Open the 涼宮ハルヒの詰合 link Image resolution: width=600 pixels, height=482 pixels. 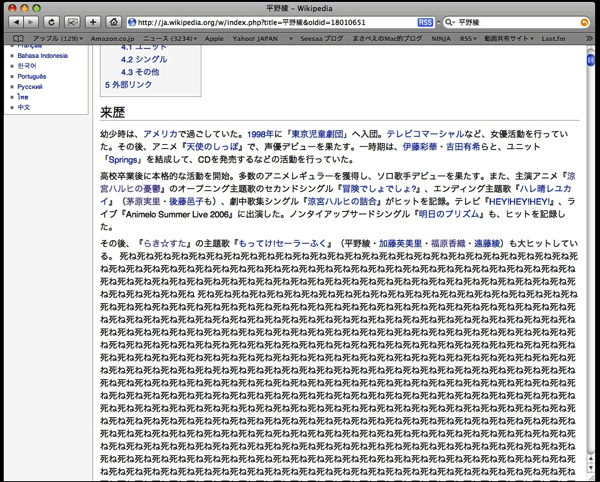tap(342, 202)
